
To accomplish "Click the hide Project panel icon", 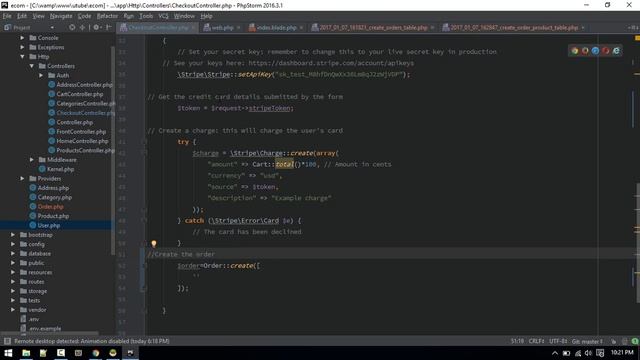I will pyautogui.click(x=109, y=27).
